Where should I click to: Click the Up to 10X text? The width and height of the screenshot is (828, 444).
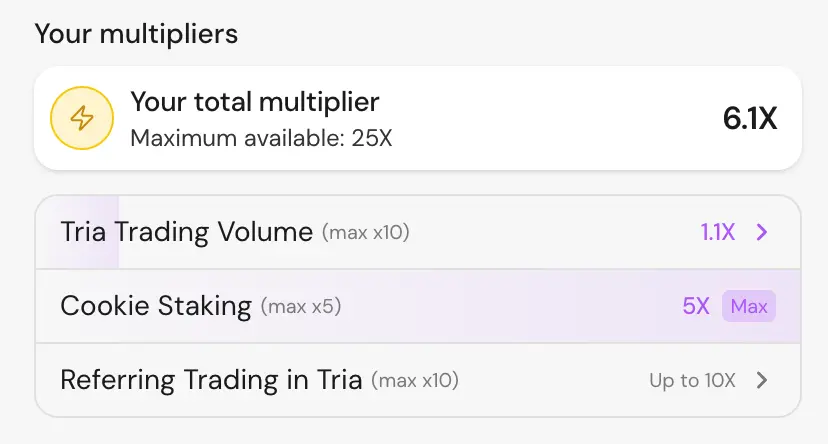tap(692, 380)
